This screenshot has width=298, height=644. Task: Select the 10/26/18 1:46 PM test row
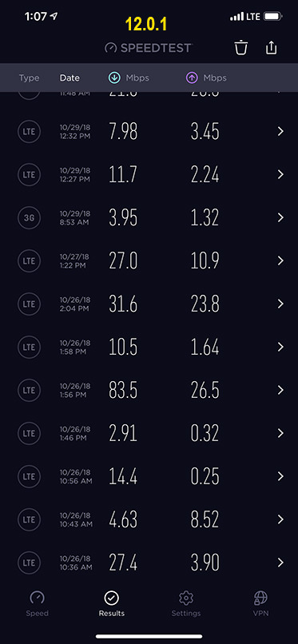coord(149,433)
